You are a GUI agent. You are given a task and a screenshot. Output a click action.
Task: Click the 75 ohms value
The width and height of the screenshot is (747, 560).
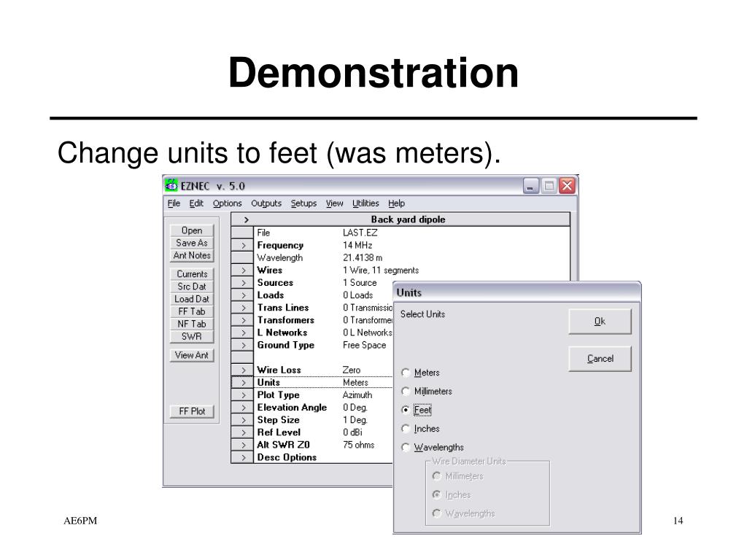click(359, 445)
